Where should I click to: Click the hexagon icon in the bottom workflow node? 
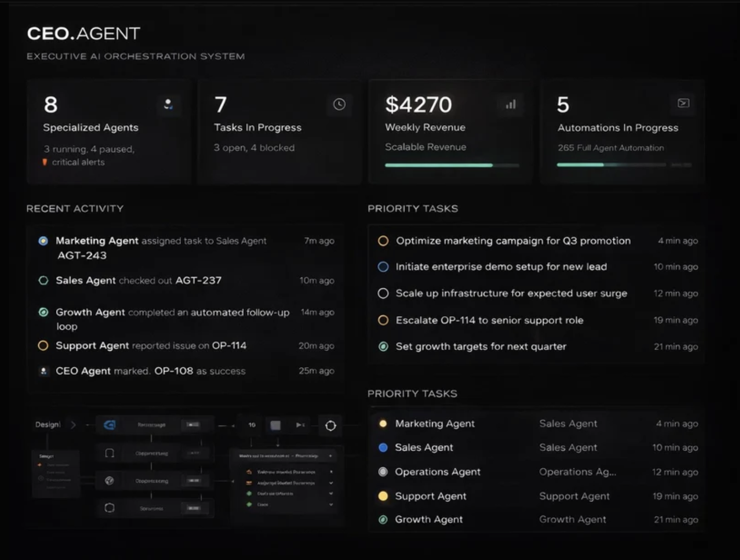tap(109, 508)
